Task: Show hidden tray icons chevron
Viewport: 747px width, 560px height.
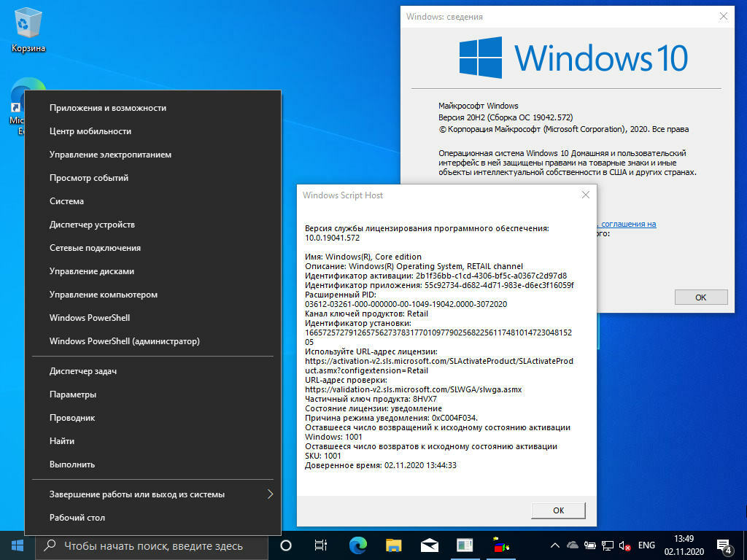Action: point(555,545)
